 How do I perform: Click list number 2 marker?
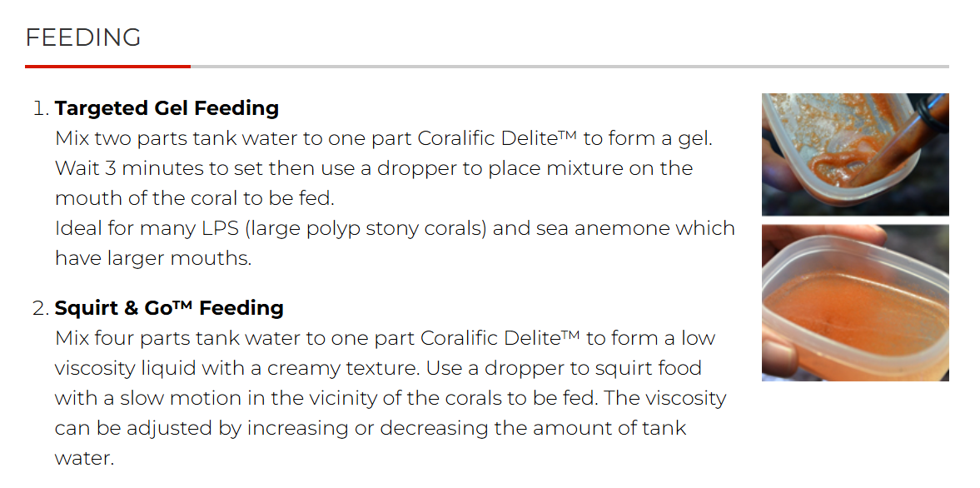(x=41, y=308)
